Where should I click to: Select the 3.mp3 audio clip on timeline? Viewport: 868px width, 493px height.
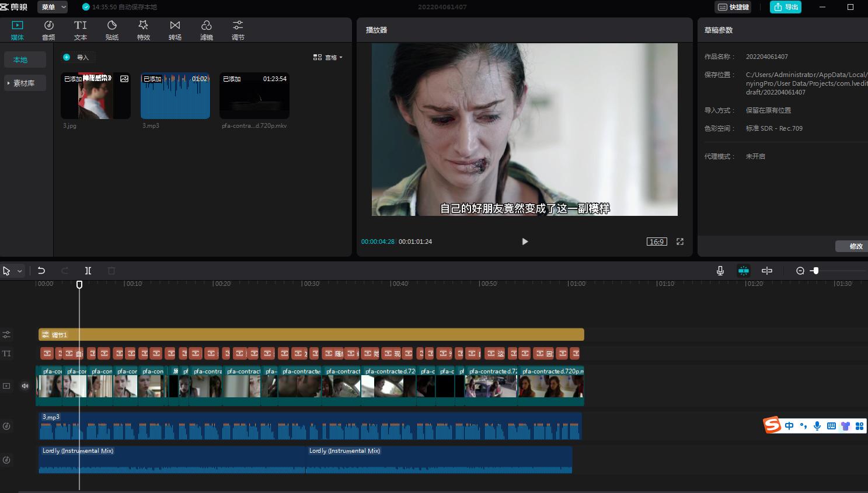[x=310, y=426]
